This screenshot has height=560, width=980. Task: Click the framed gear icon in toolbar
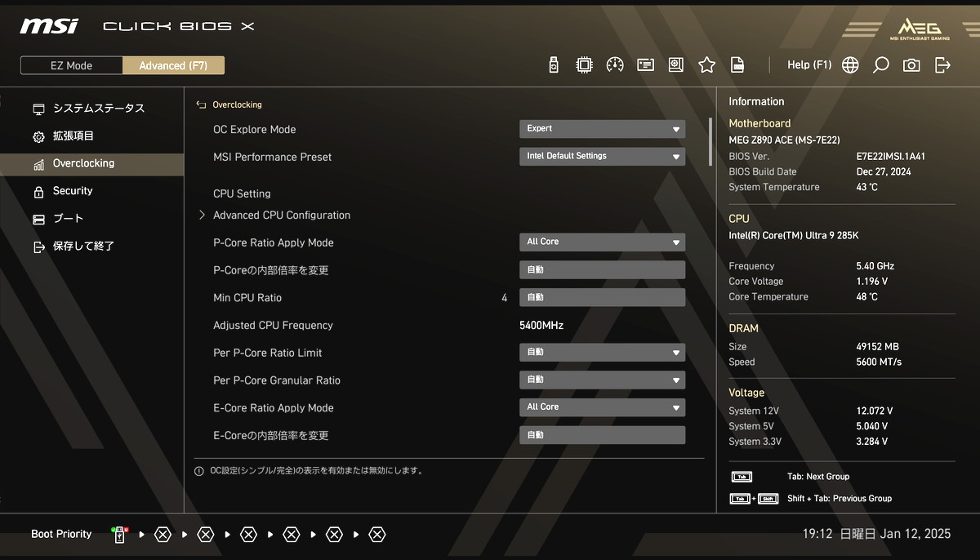[x=676, y=65]
